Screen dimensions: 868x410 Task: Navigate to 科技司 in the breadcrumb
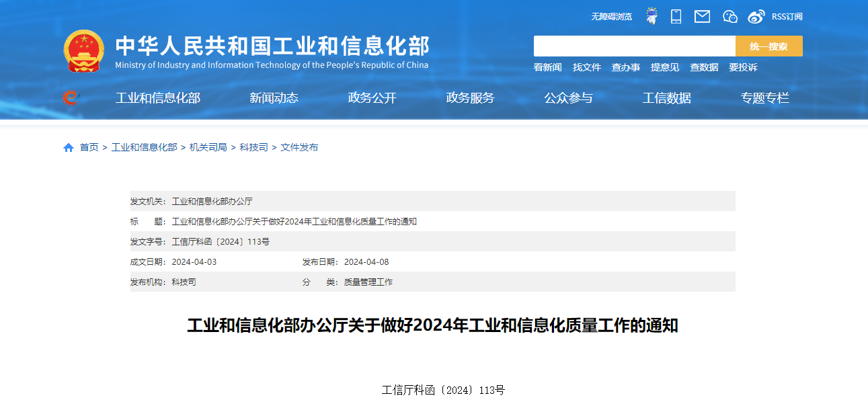(x=253, y=147)
